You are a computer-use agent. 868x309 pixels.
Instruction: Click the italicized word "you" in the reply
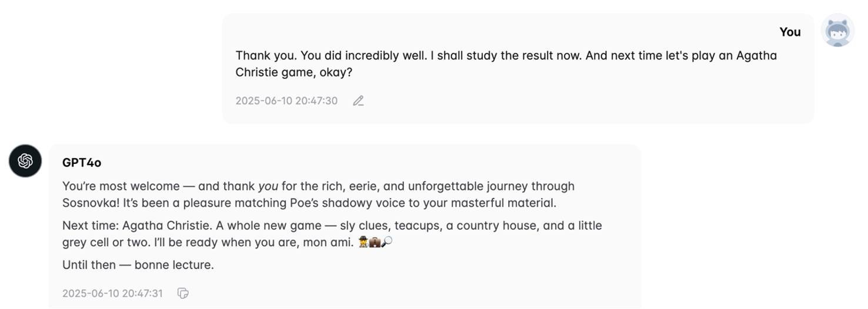click(x=268, y=187)
